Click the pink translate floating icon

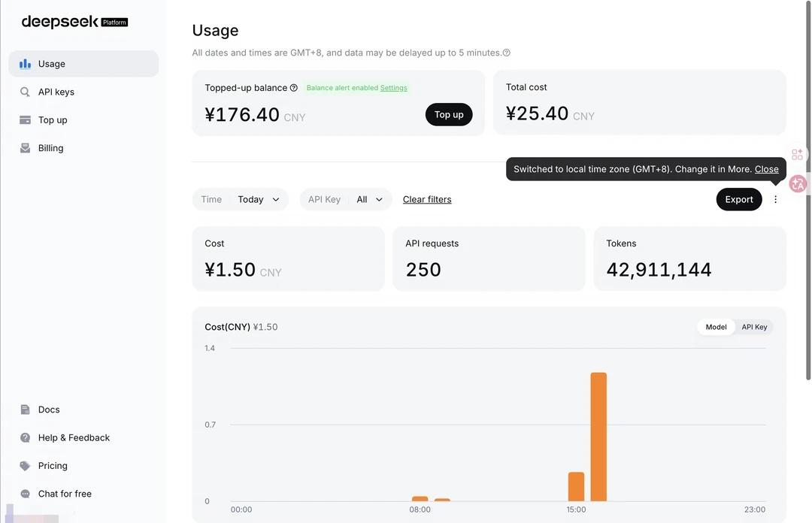pos(798,183)
